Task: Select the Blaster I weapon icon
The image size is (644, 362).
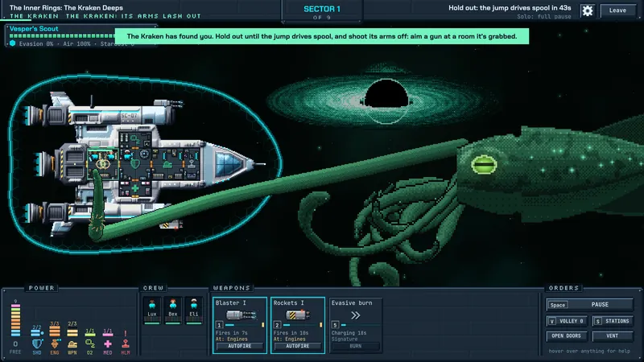Action: 242,315
